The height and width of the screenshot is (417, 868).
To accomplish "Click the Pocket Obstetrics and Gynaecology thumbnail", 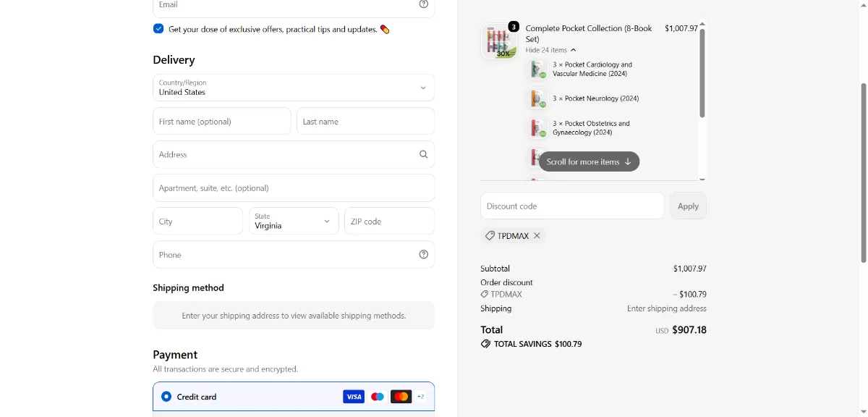I will tap(537, 128).
